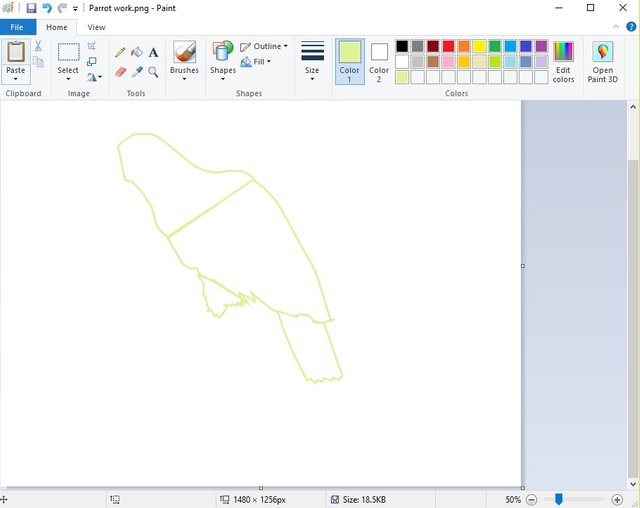The width and height of the screenshot is (640, 508).
Task: Click the Crop icon
Action: [92, 46]
